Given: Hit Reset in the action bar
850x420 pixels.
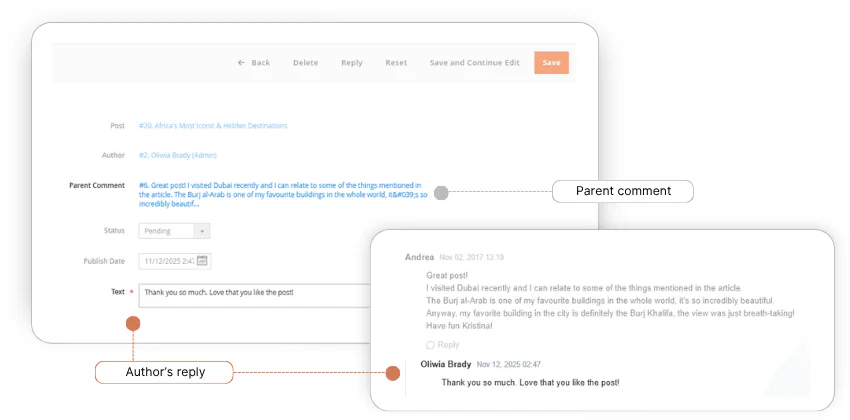Looking at the screenshot, I should 396,63.
